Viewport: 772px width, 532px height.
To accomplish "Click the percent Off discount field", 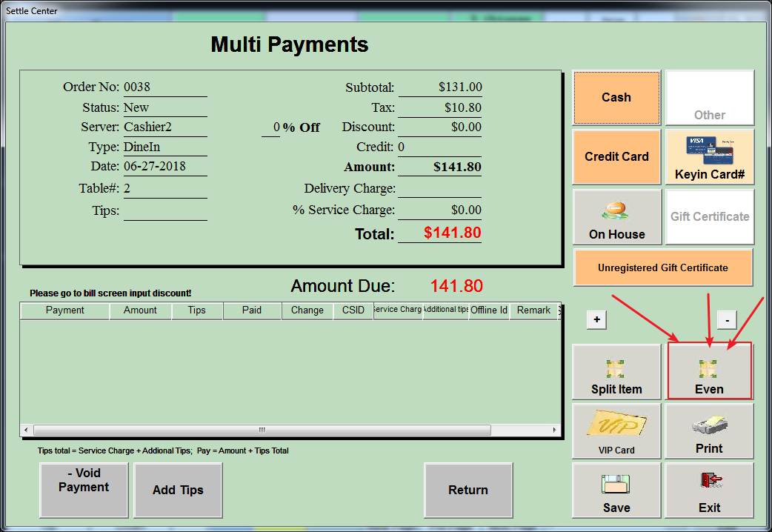I will [270, 127].
